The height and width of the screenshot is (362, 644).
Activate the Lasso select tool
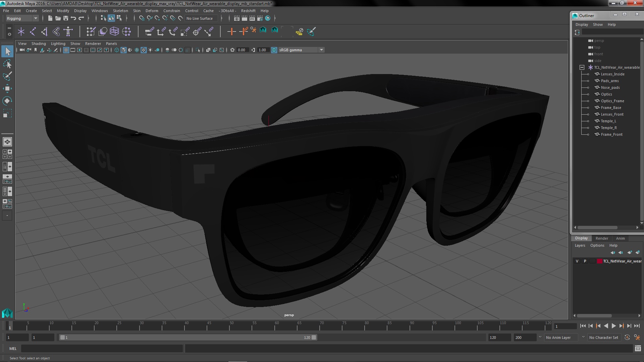point(7,64)
